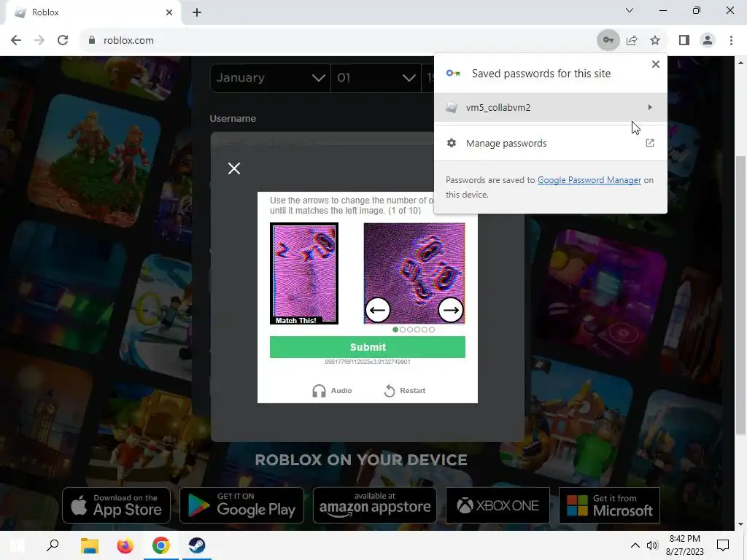The height and width of the screenshot is (560, 747).
Task: Click the browser forward arrow
Action: tap(39, 41)
